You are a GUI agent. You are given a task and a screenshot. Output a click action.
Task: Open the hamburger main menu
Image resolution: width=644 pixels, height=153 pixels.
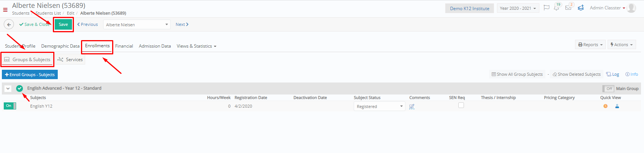pos(5,10)
